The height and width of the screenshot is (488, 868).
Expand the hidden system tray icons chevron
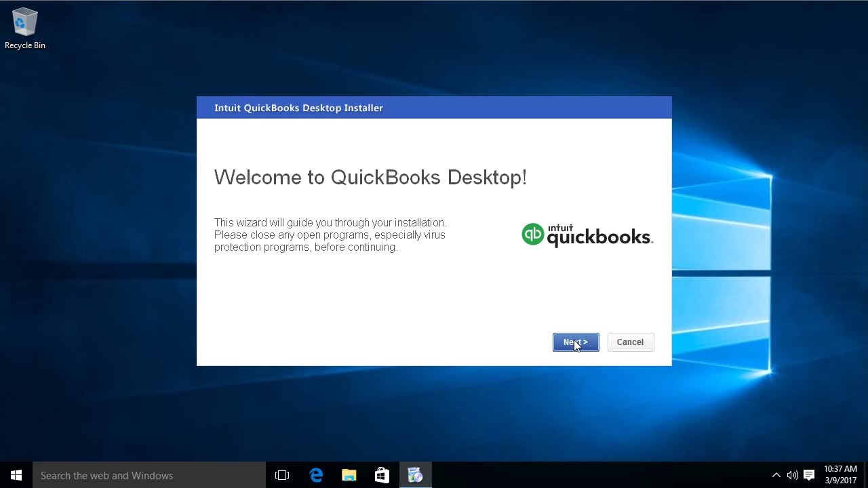point(776,475)
